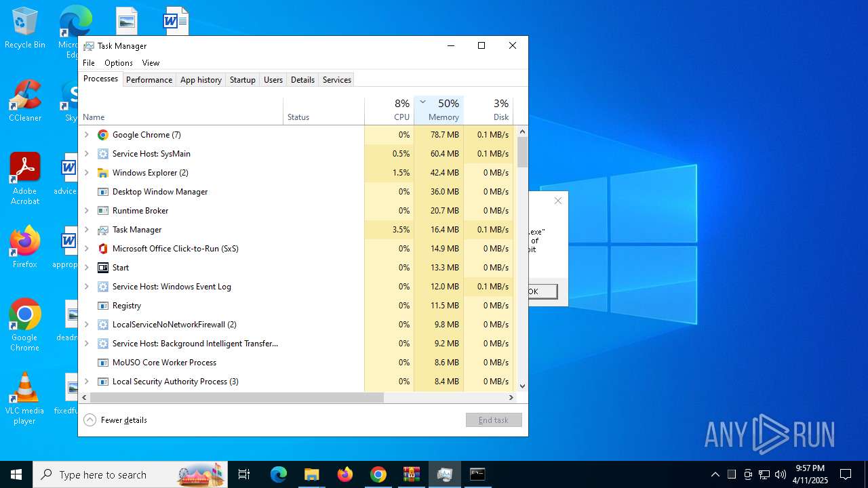Show hidden icons in the system tray

click(715, 474)
